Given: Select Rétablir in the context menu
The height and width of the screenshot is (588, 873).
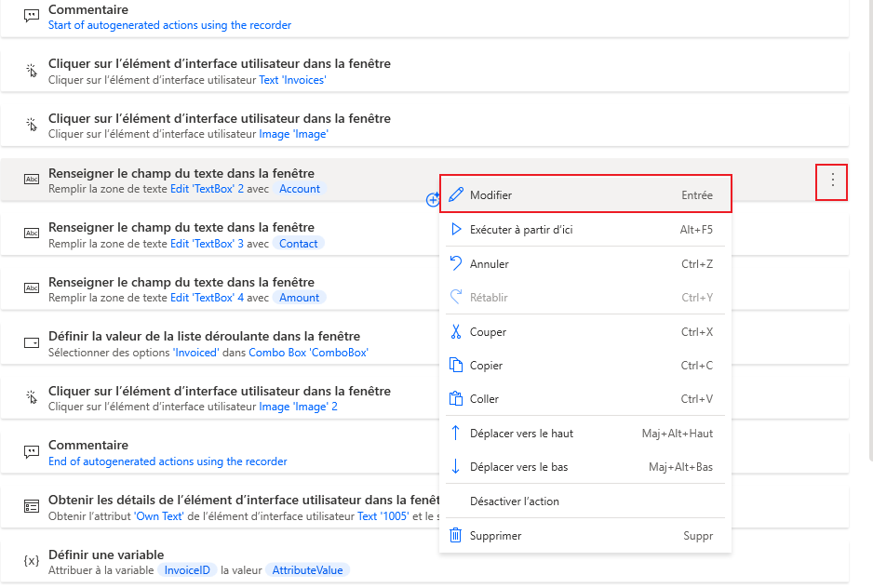Looking at the screenshot, I should pyautogui.click(x=585, y=298).
